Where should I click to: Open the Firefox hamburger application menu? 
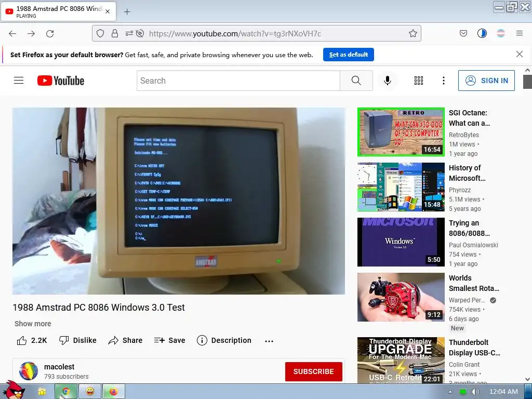click(x=520, y=33)
